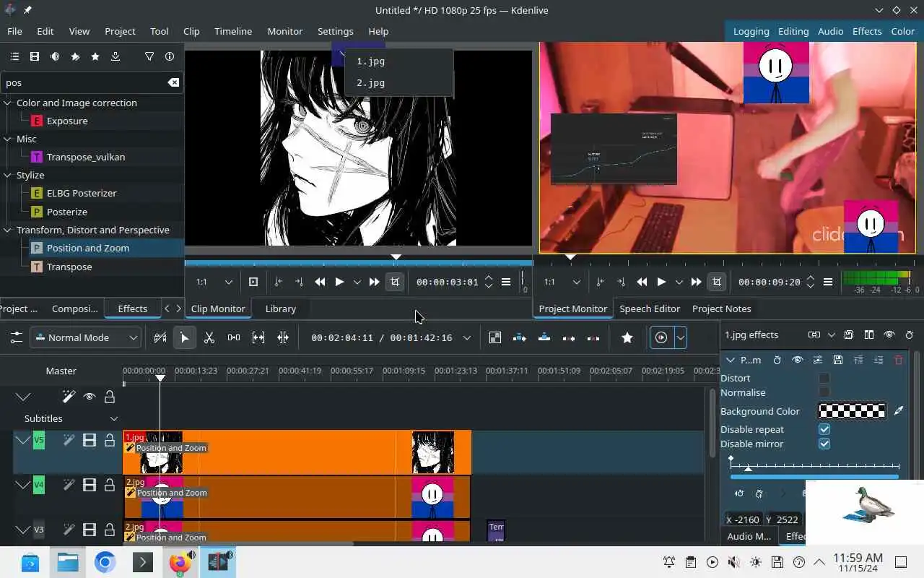Select the Spacer tool
This screenshot has width=924, height=578.
(x=234, y=337)
